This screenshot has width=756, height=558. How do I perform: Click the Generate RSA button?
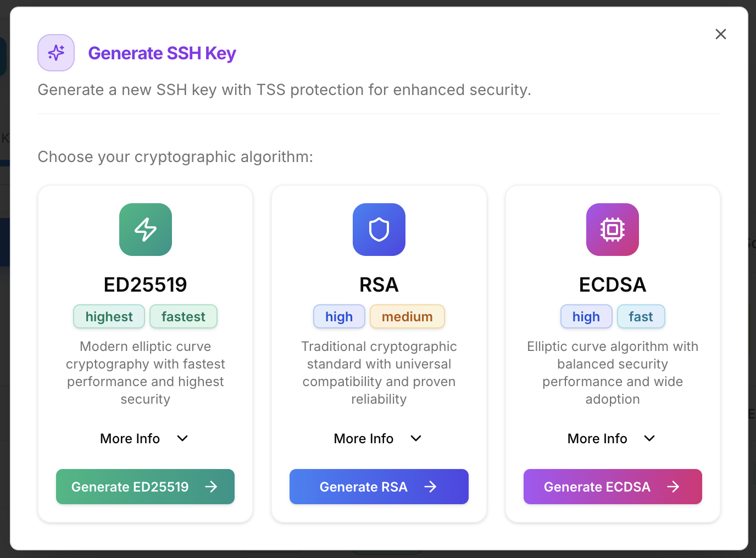point(379,487)
